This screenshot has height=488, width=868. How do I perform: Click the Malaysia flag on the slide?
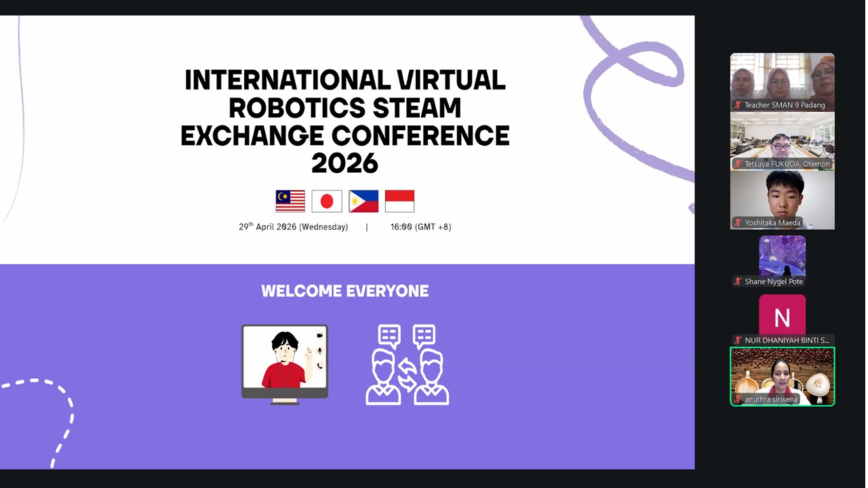[290, 201]
